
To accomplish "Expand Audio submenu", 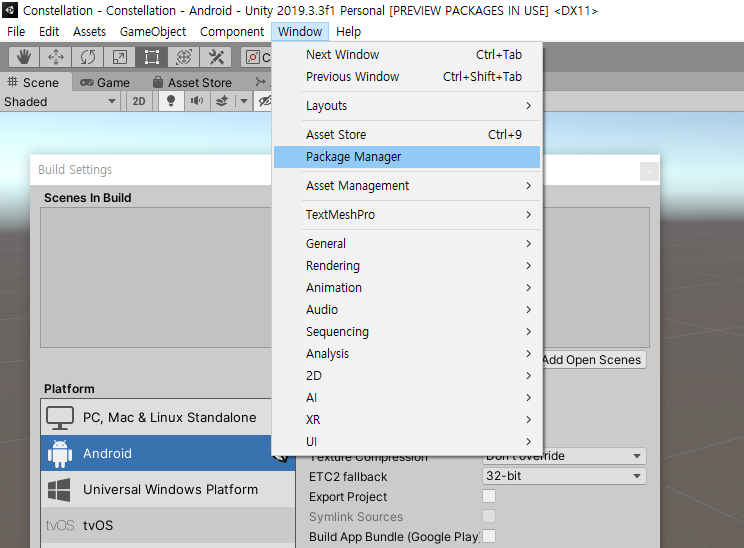I will (x=407, y=309).
